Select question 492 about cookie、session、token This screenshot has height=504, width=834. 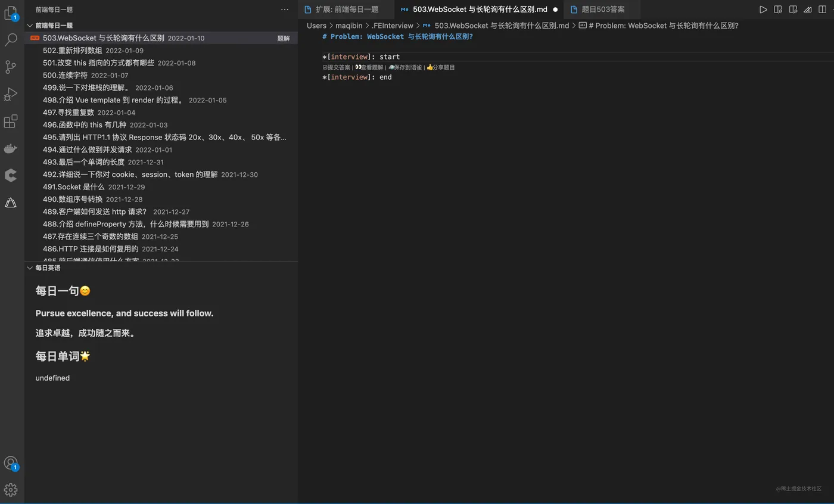tap(161, 175)
